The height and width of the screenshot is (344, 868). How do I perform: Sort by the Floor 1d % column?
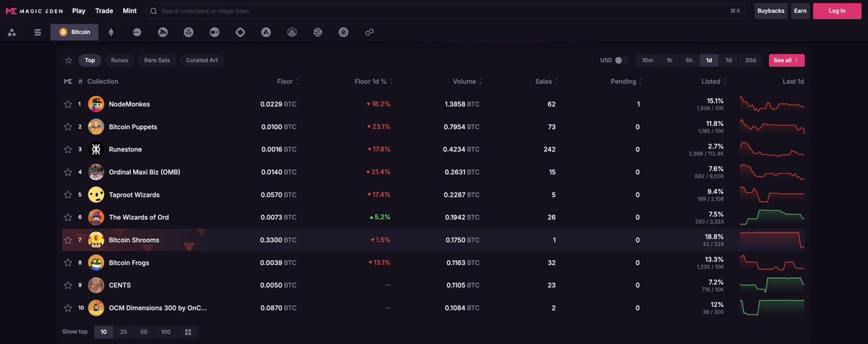pos(374,81)
